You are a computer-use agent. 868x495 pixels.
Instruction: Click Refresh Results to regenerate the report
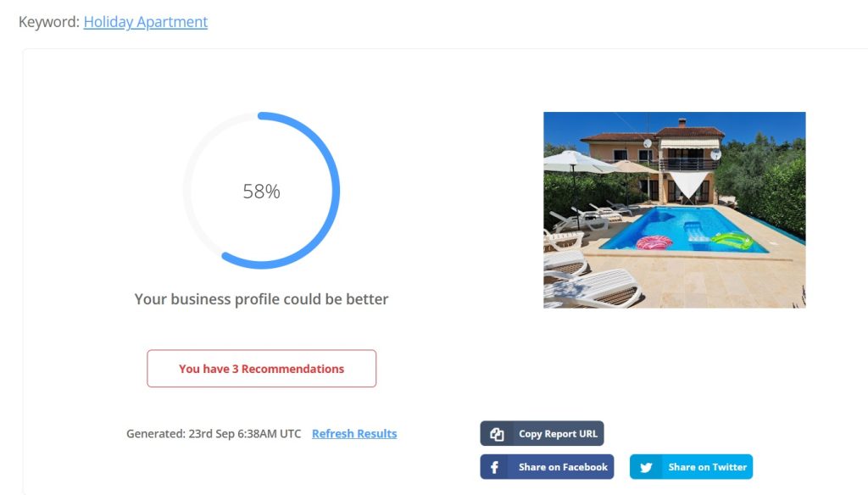point(353,433)
